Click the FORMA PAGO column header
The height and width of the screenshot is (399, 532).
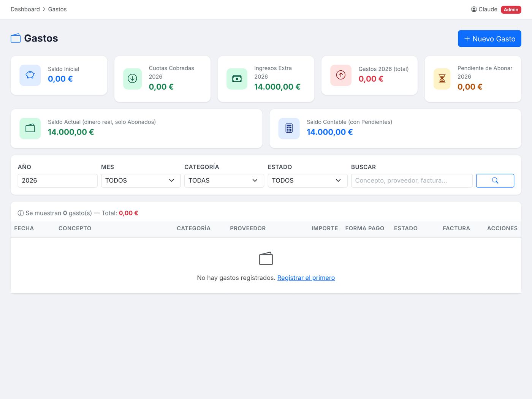point(365,228)
